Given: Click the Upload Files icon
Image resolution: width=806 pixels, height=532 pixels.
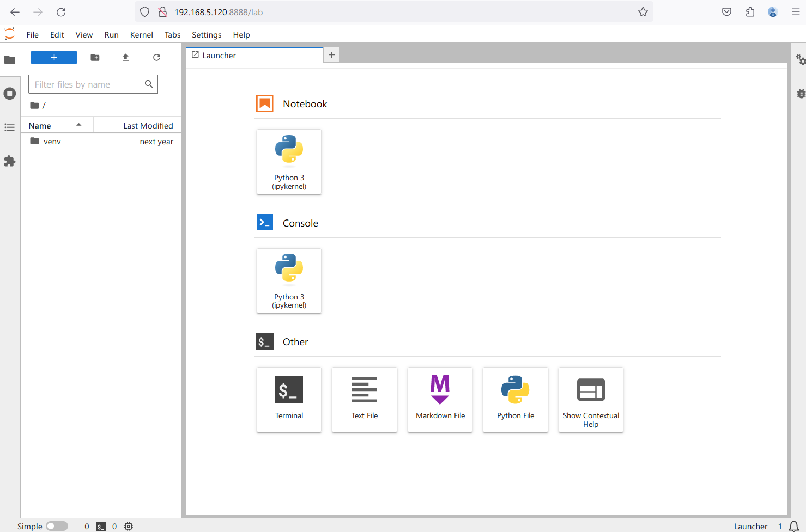Looking at the screenshot, I should click(x=125, y=58).
